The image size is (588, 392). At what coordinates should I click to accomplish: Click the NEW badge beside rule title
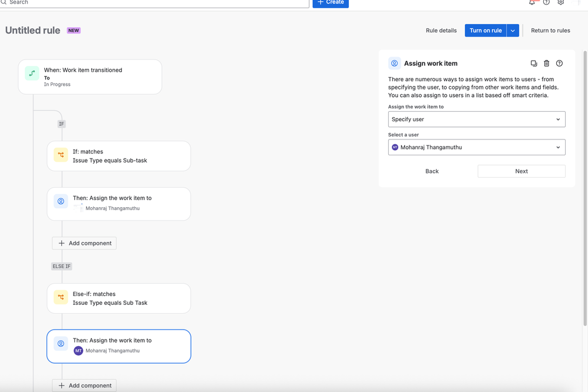pyautogui.click(x=74, y=31)
